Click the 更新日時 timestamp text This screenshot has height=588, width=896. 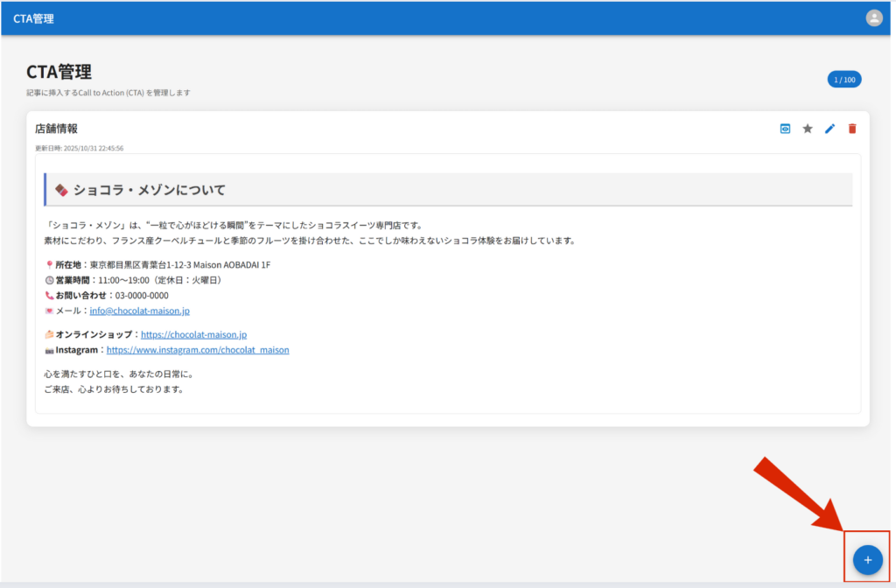pos(79,148)
